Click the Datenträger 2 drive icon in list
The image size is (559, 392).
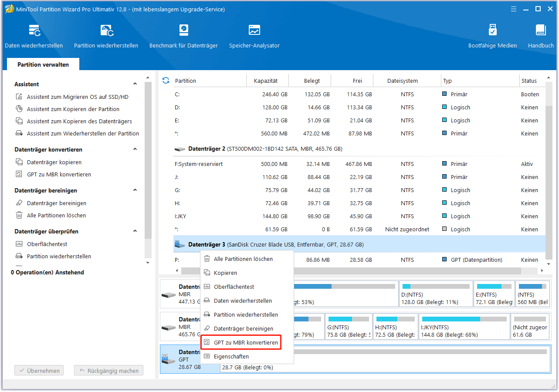tap(180, 149)
